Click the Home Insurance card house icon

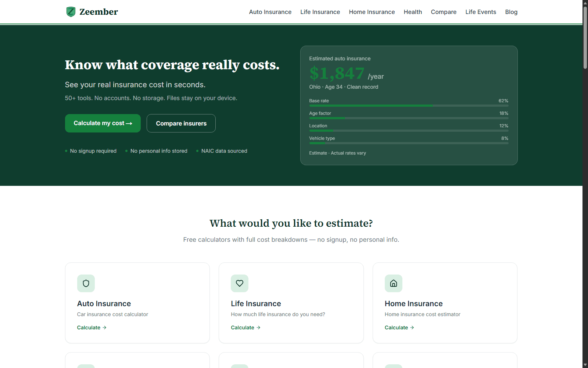coord(394,283)
